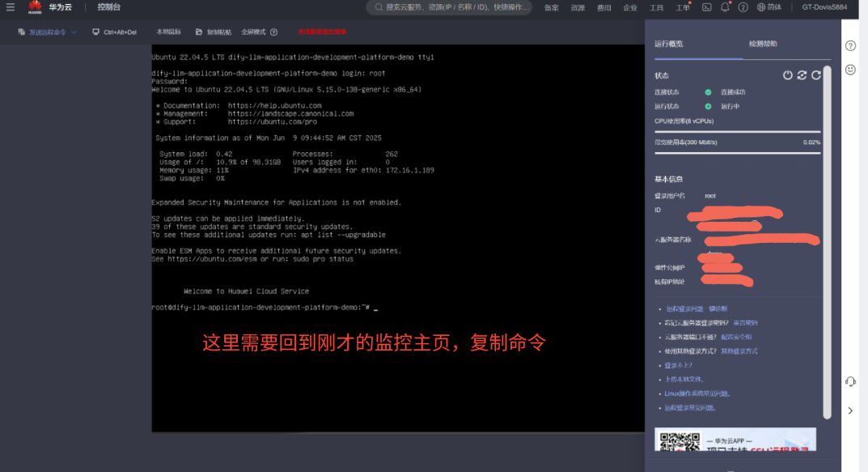868x472 pixels.
Task: Click the Ctrl+Alt+Del button
Action: [x=115, y=32]
